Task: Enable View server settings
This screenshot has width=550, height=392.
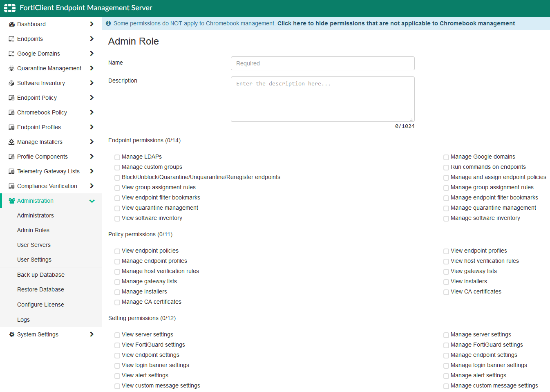Action: pyautogui.click(x=117, y=335)
